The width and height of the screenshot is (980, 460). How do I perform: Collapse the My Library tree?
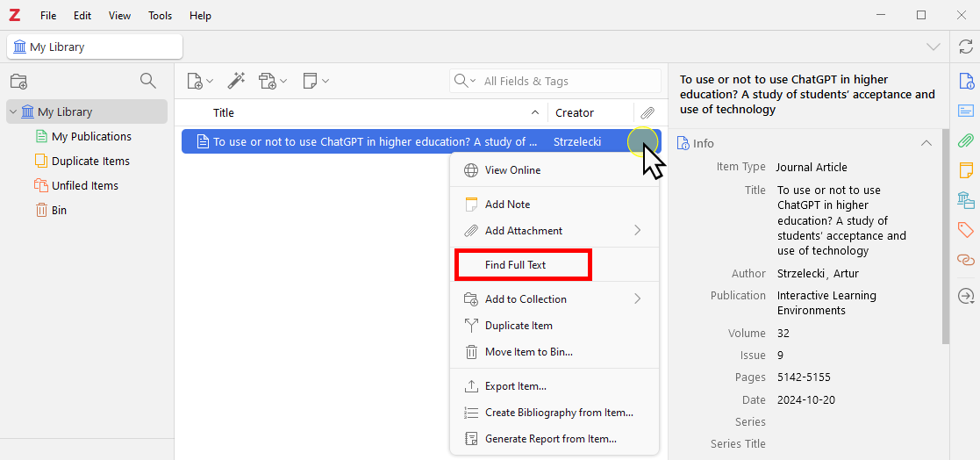coord(13,111)
